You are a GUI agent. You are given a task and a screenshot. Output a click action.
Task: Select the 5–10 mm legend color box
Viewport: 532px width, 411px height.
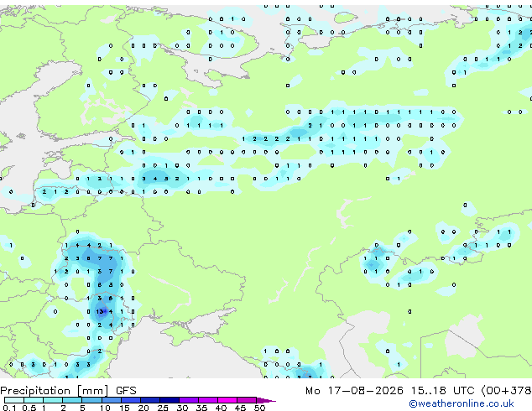point(91,400)
